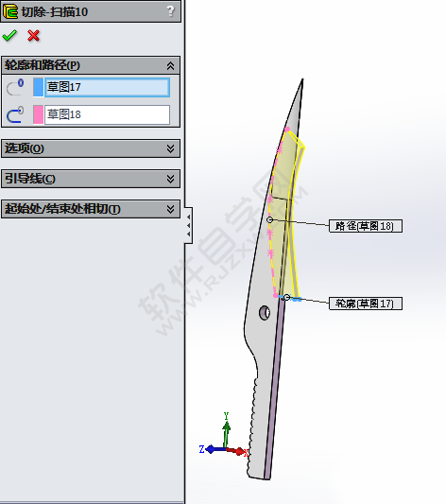Expand the 引导线(C) section
The image size is (446, 504).
coord(170,179)
